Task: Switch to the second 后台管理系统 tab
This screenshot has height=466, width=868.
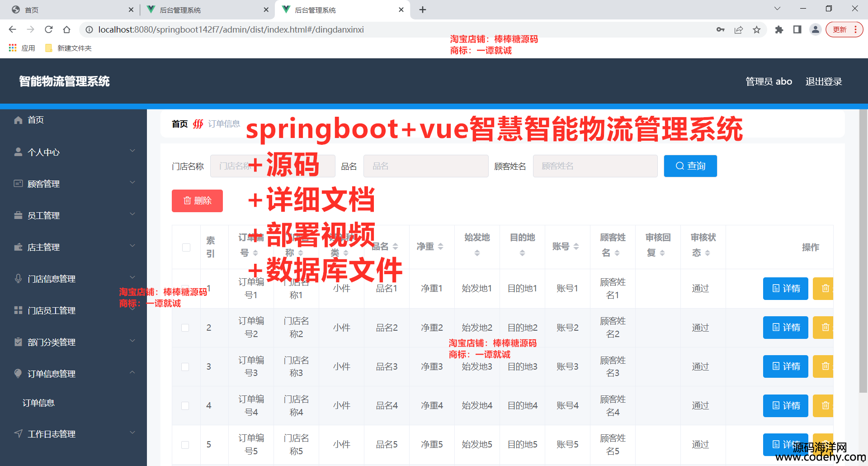Action: 208,10
